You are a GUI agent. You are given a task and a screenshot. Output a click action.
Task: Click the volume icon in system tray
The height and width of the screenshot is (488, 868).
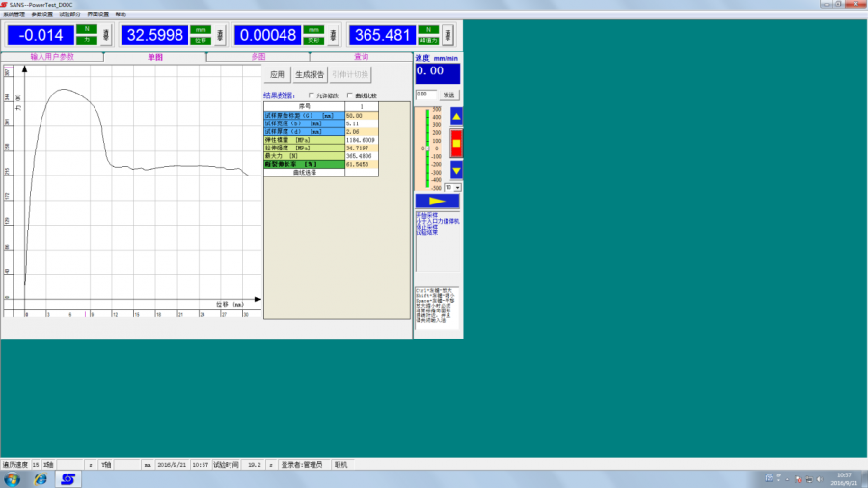point(820,479)
